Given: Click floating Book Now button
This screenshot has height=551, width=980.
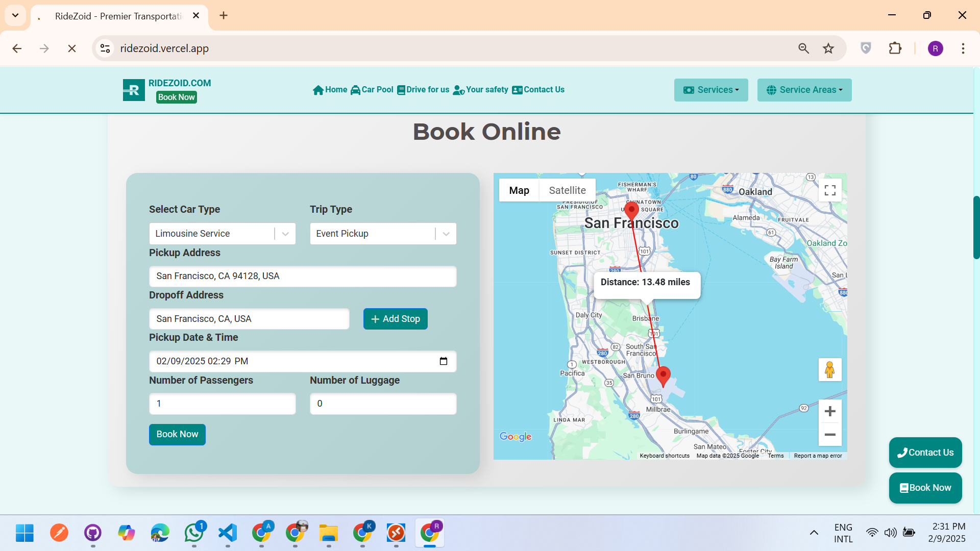Looking at the screenshot, I should [925, 488].
